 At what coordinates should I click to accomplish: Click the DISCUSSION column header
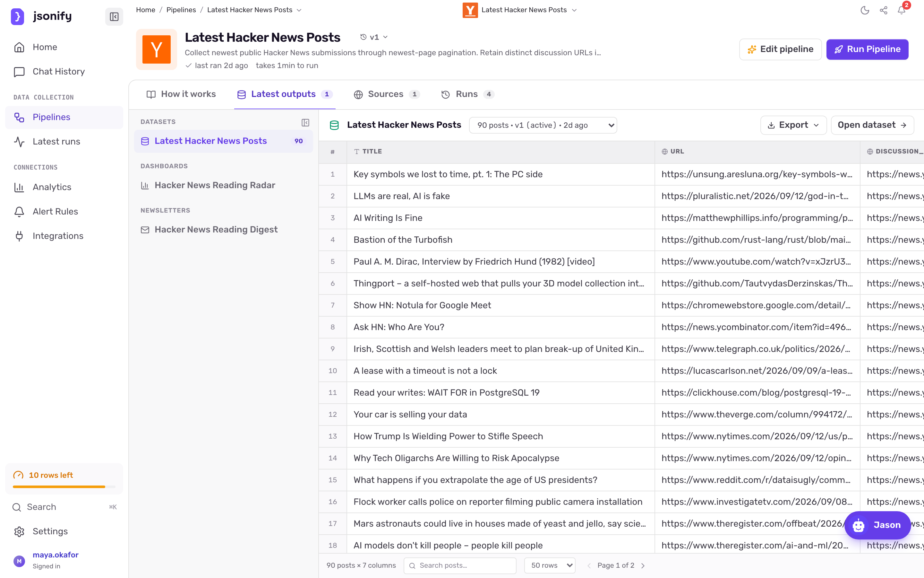pos(892,152)
